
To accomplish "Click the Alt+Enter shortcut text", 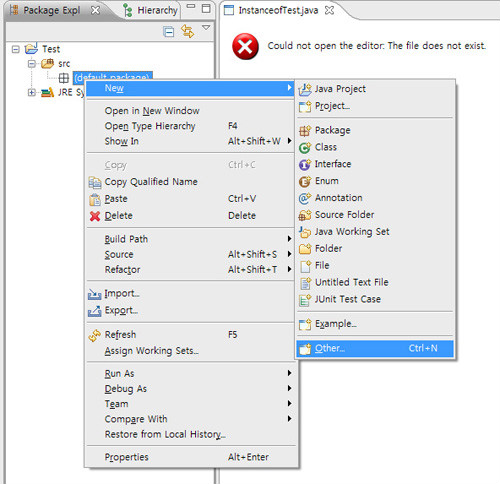I will coord(248,457).
